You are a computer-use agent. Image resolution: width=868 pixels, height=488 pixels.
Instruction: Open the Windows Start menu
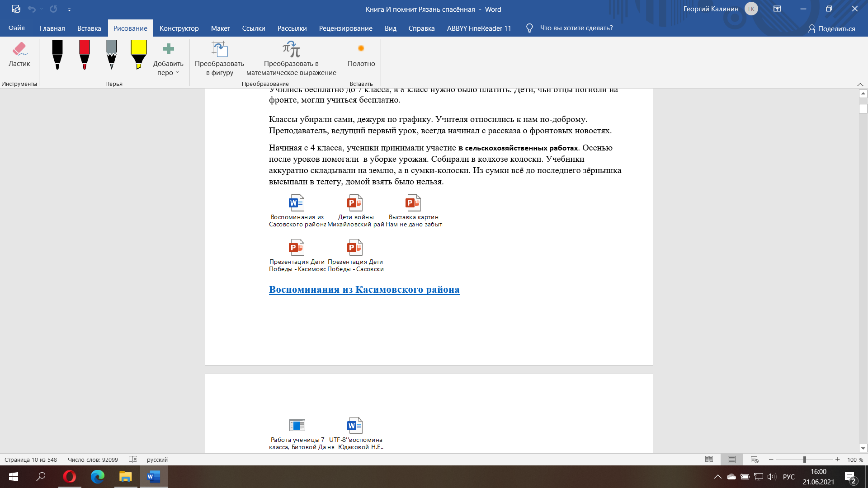[14, 477]
